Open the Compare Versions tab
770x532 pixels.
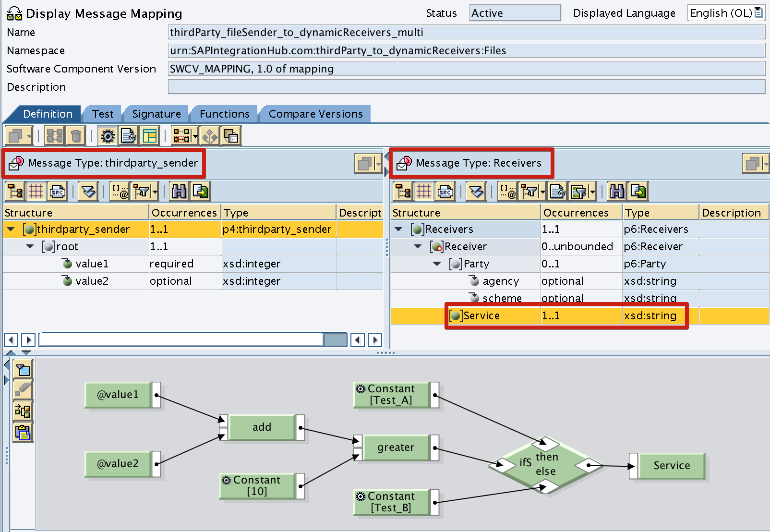click(x=315, y=114)
